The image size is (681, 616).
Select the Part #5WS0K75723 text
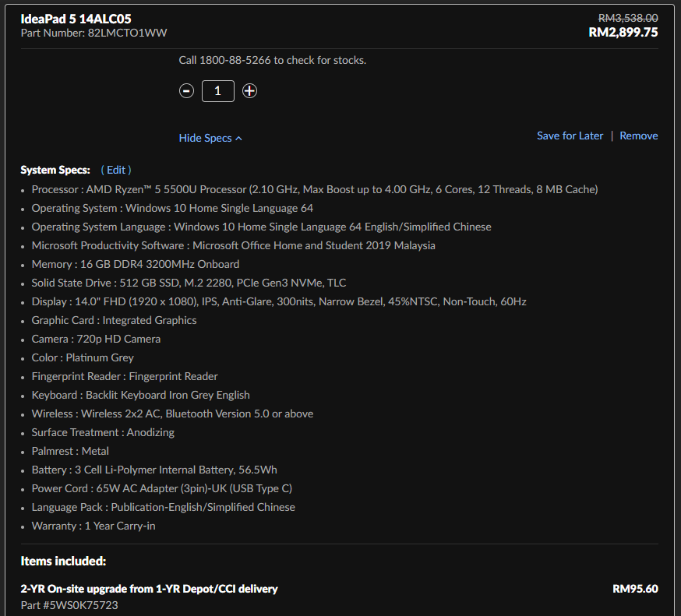(69, 605)
